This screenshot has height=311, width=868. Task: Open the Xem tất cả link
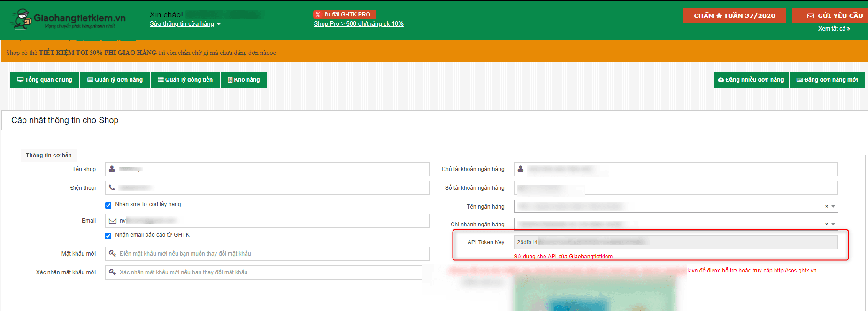pyautogui.click(x=834, y=29)
